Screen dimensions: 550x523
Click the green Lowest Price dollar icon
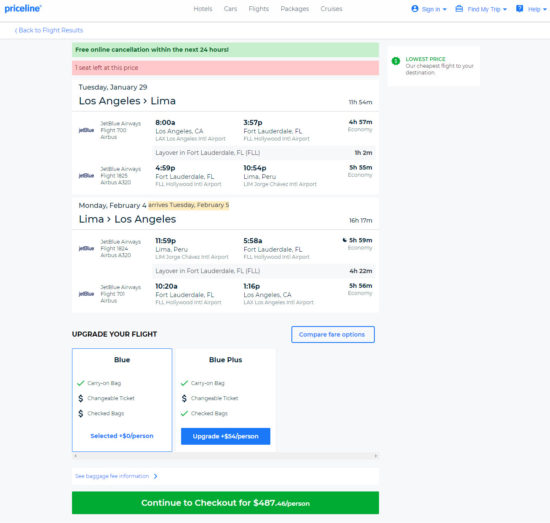pos(396,61)
